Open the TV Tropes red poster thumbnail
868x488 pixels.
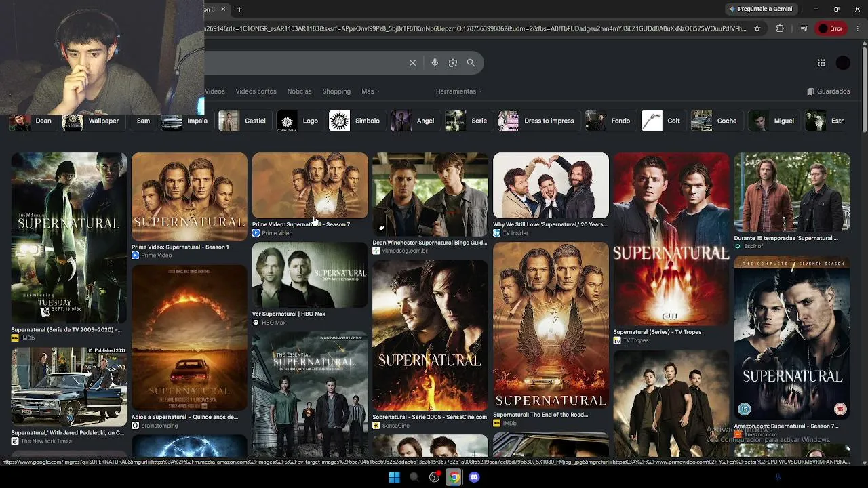(x=671, y=239)
